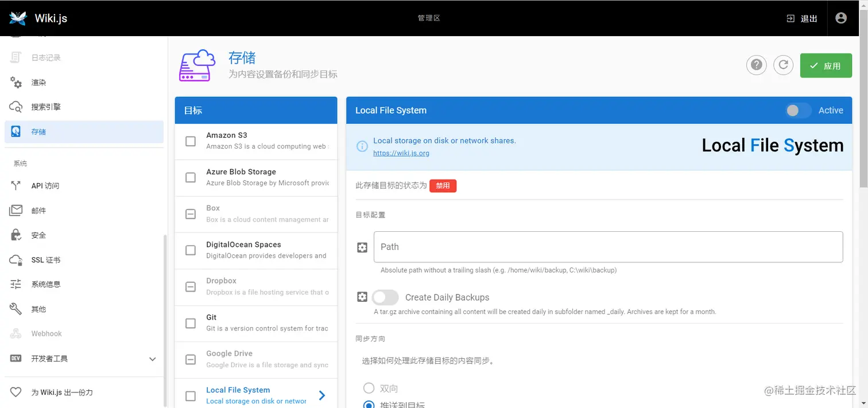Screen dimensions: 868x408
Task: Click the gear icon beside Path field
Action: (x=362, y=247)
